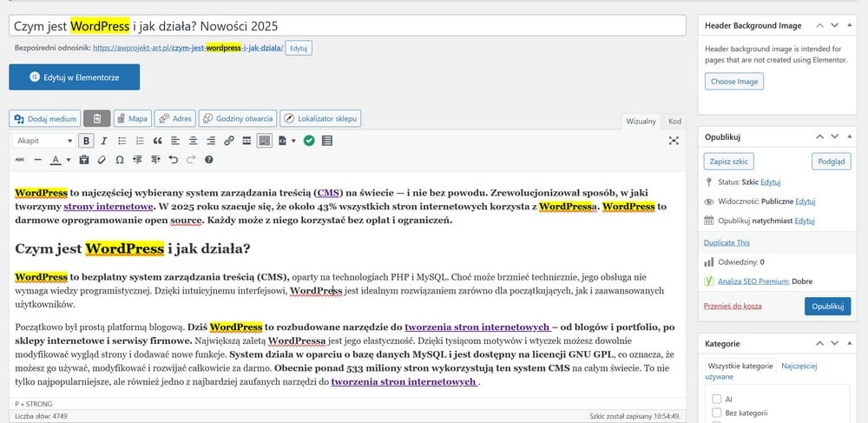This screenshot has width=868, height=423.
Task: Open the special character (Omega) picker
Action: (120, 160)
